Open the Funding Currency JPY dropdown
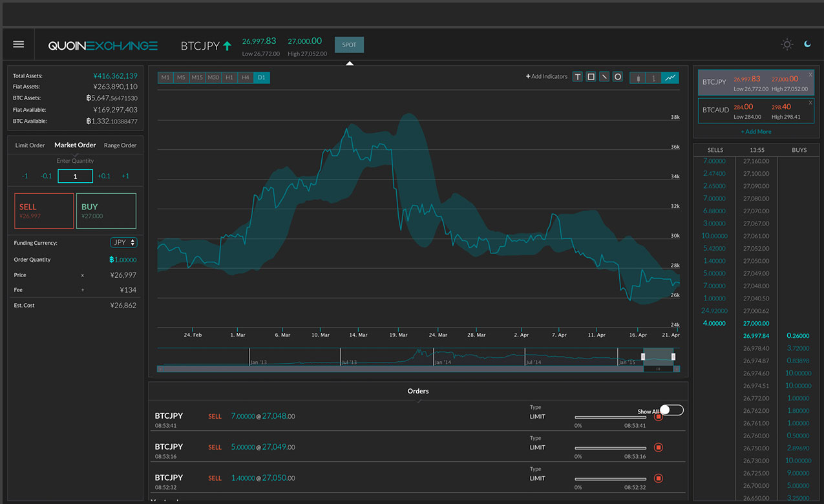824x504 pixels. click(123, 242)
